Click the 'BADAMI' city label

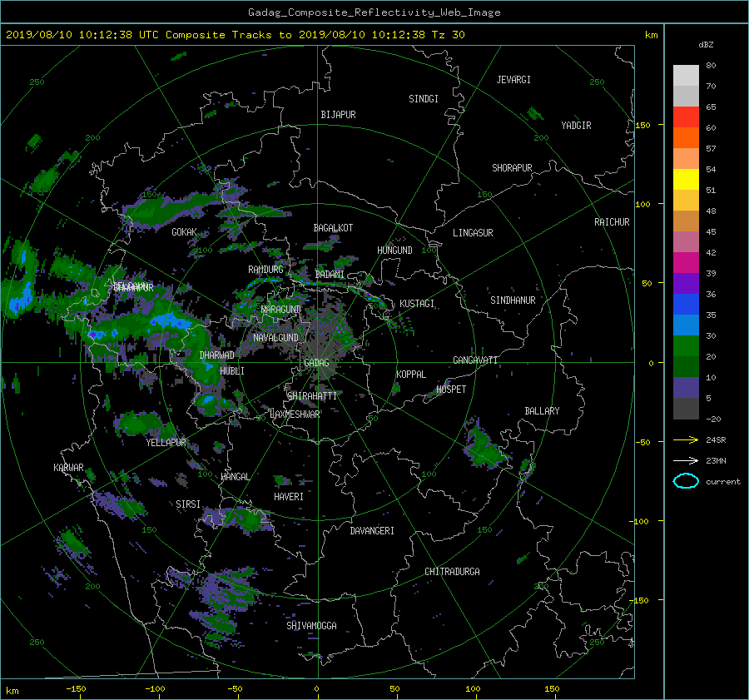(330, 275)
